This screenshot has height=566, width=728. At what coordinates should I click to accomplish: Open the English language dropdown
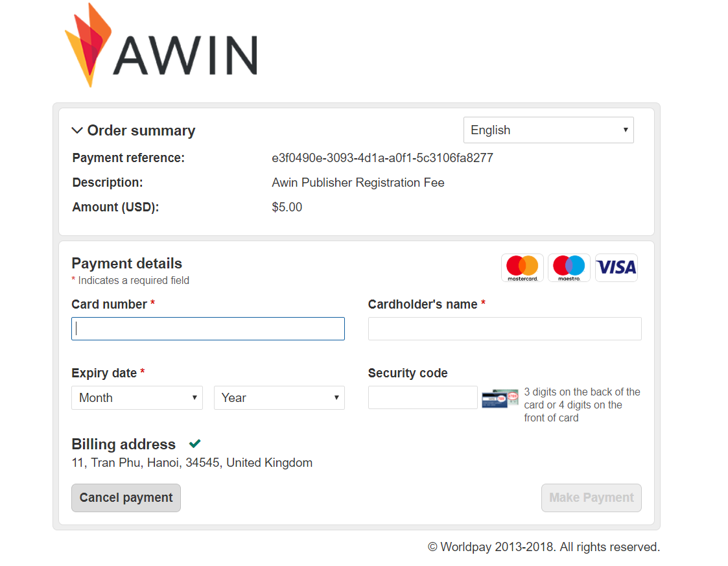(548, 130)
